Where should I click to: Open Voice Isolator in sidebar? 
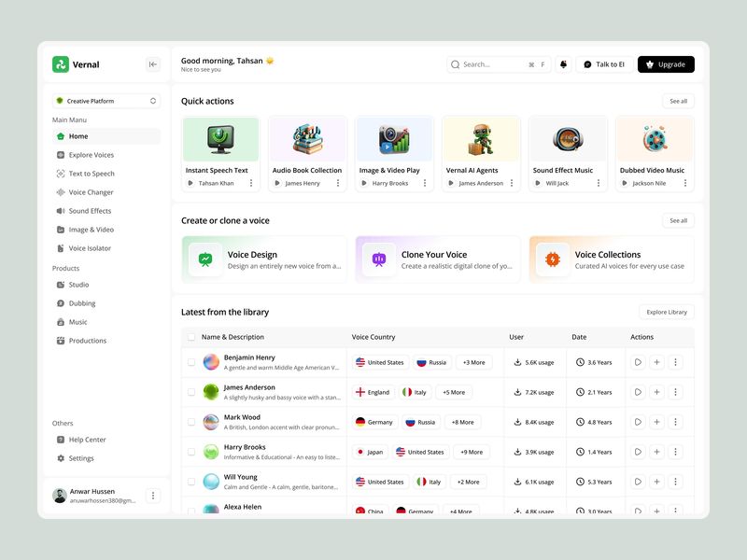[106, 248]
